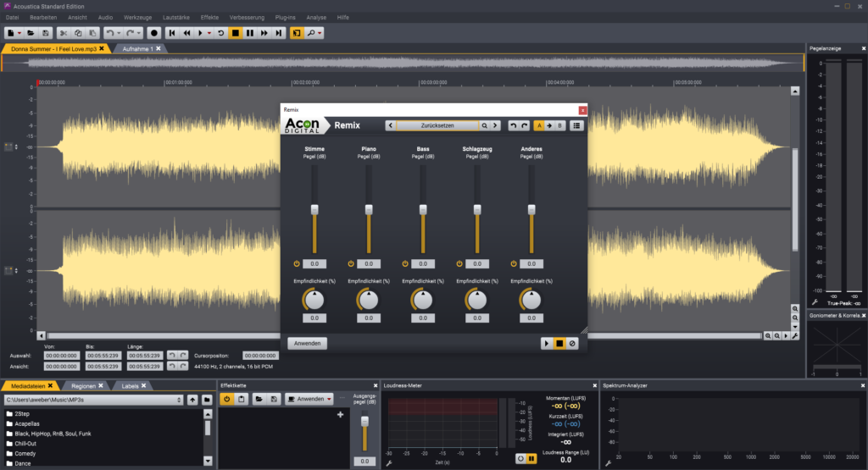Expand the Mediadateien folder path dropdown
The height and width of the screenshot is (470, 868).
pyautogui.click(x=179, y=399)
